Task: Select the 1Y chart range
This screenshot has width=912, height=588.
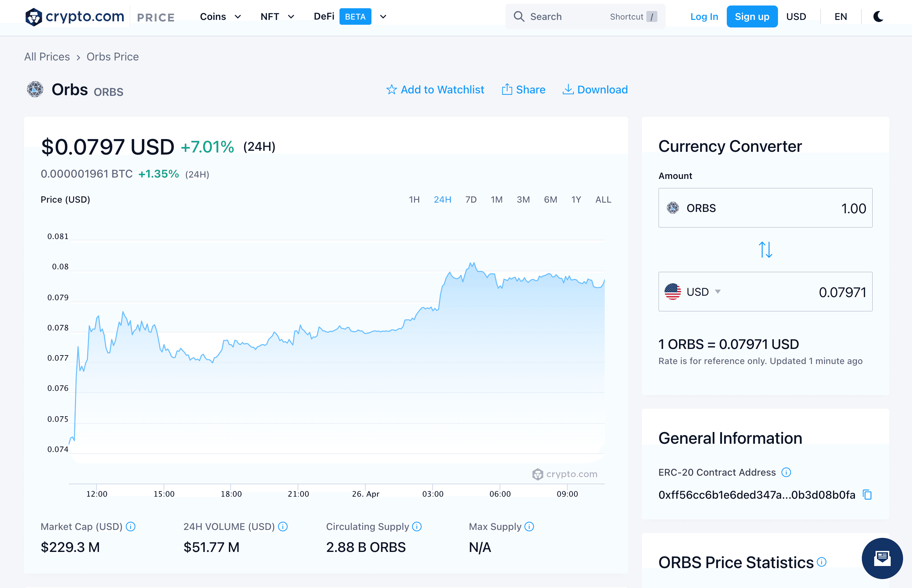Action: pos(576,200)
